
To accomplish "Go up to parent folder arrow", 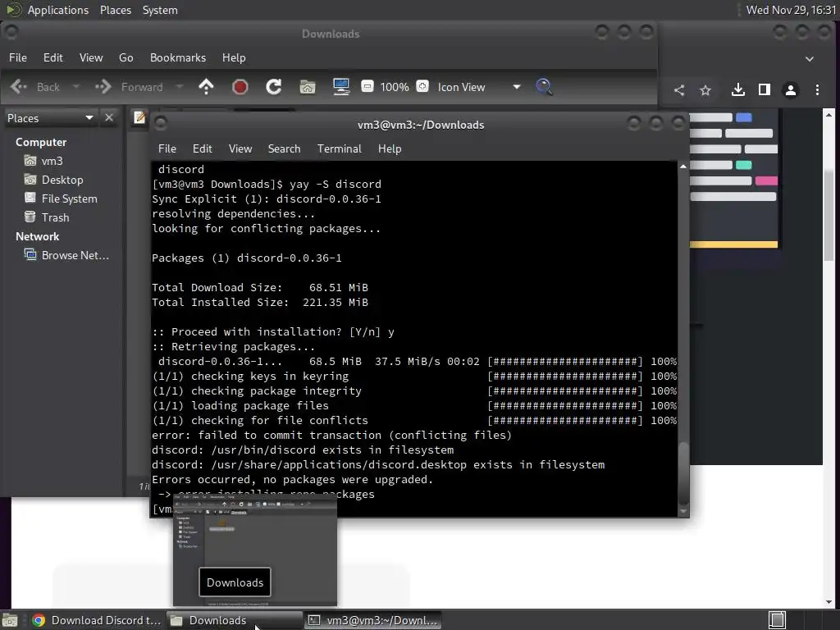I will [206, 87].
